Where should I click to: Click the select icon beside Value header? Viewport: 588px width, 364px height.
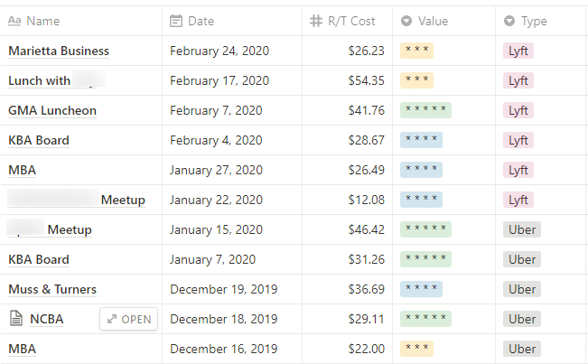(x=406, y=21)
